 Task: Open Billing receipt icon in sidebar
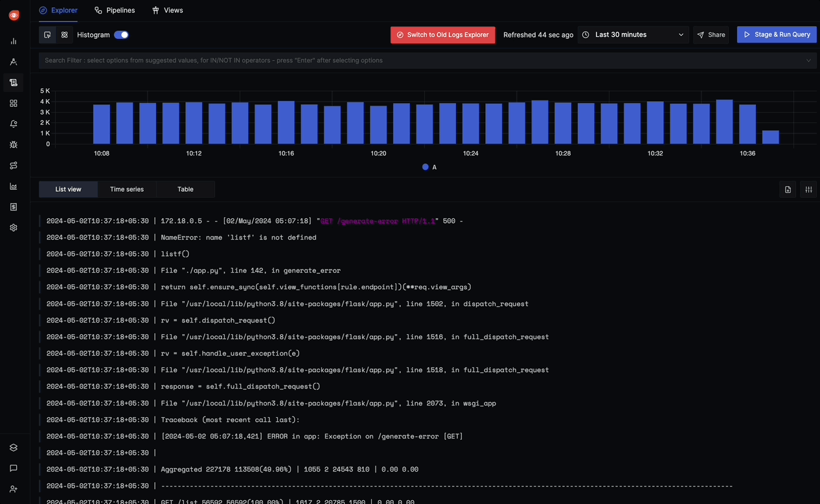pyautogui.click(x=14, y=207)
